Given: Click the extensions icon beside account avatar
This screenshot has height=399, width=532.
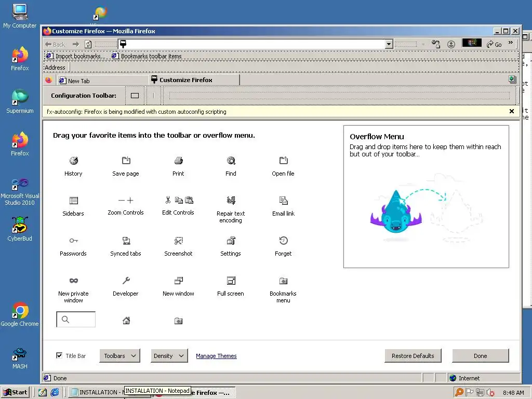Looking at the screenshot, I should [x=436, y=44].
